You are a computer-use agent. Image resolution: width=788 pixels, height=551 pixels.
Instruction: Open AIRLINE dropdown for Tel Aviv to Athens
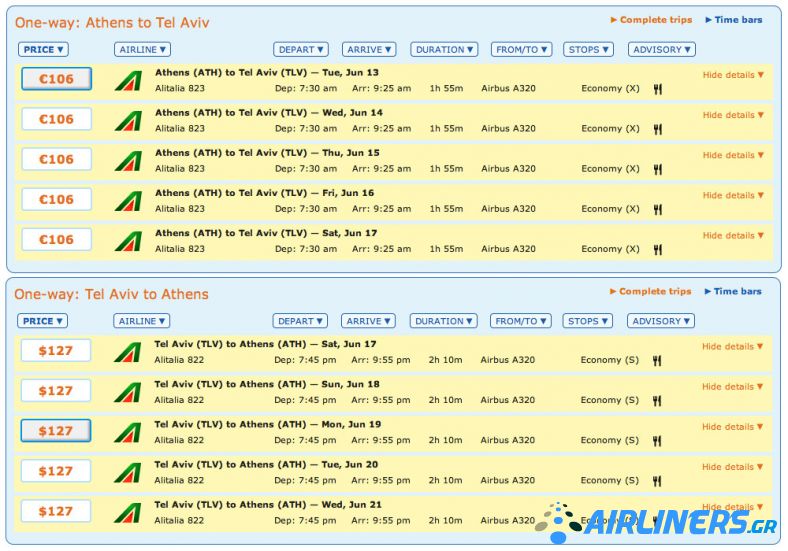(x=142, y=321)
